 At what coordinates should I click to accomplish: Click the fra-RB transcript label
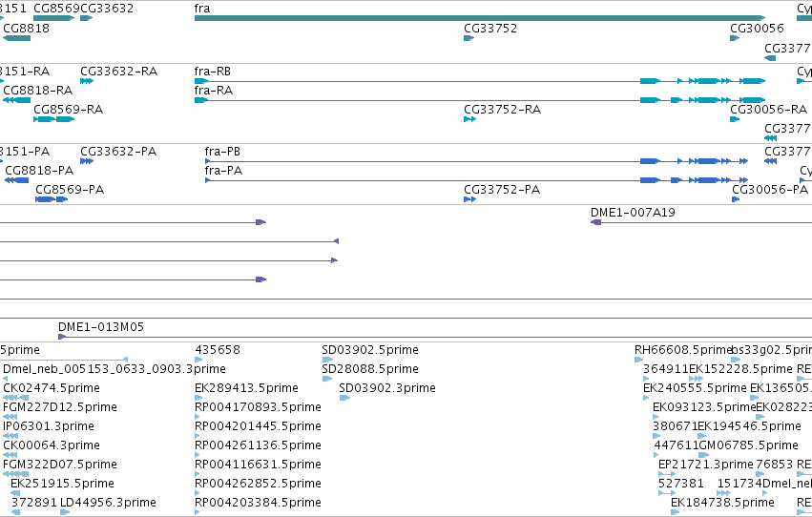(213, 71)
